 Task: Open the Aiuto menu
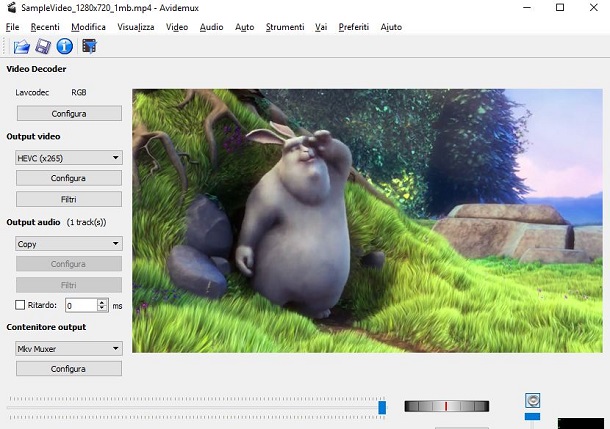pyautogui.click(x=391, y=27)
